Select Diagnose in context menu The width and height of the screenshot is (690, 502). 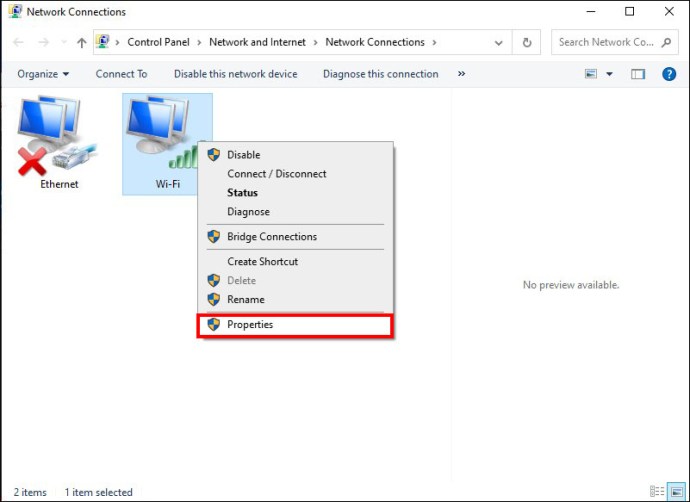[295, 212]
